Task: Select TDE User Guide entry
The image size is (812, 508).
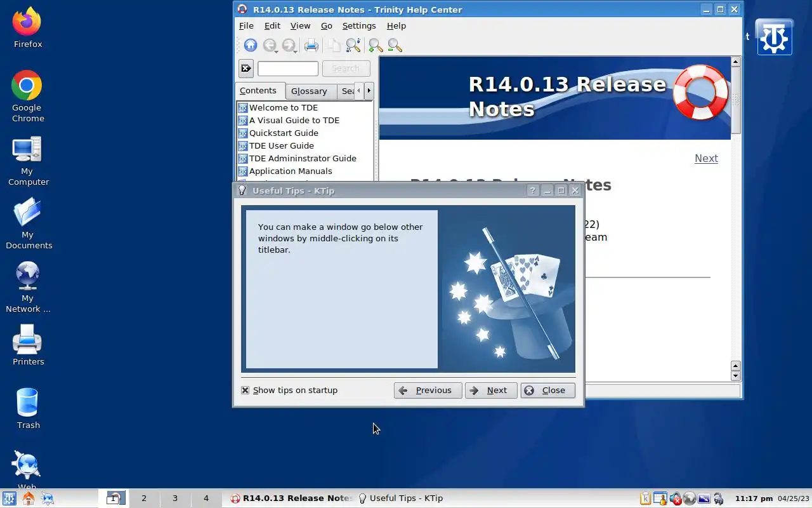Action: [282, 145]
